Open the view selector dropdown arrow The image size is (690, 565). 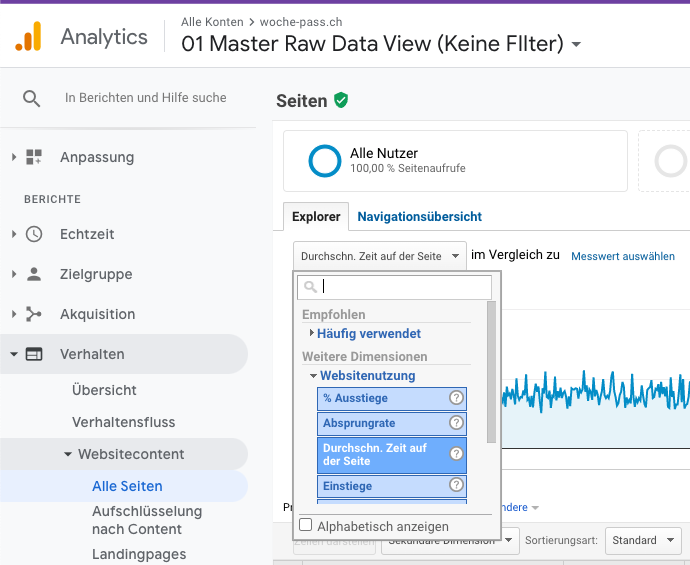(x=576, y=44)
